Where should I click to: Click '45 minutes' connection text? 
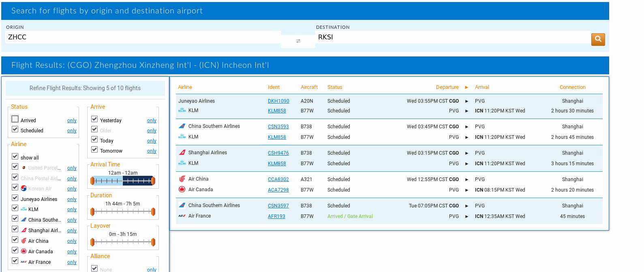tap(572, 216)
